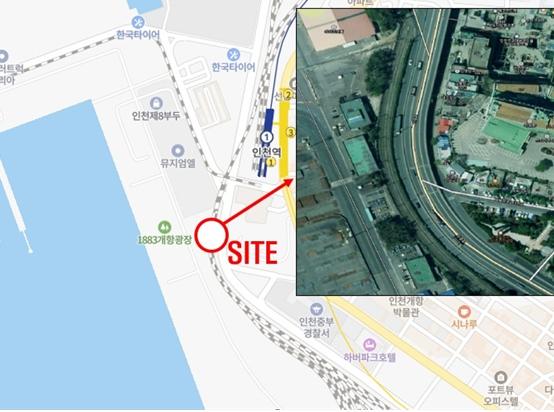The height and width of the screenshot is (412, 554).
Task: Click the 포트뷰오피스텔 building icon
Action: (x=501, y=377)
